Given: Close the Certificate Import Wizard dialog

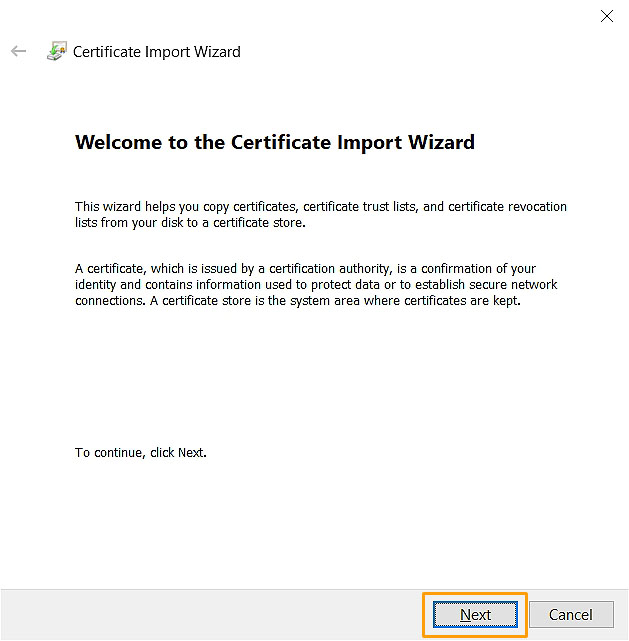Looking at the screenshot, I should [x=606, y=16].
